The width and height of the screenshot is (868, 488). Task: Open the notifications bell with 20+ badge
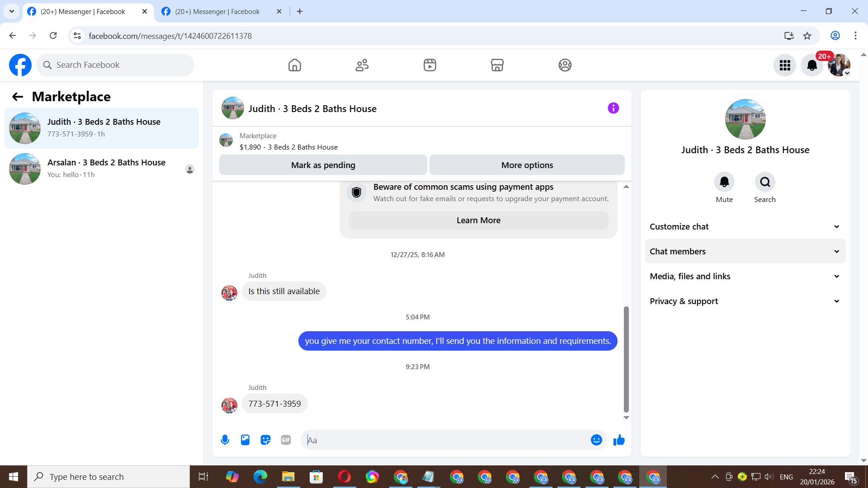(x=812, y=66)
